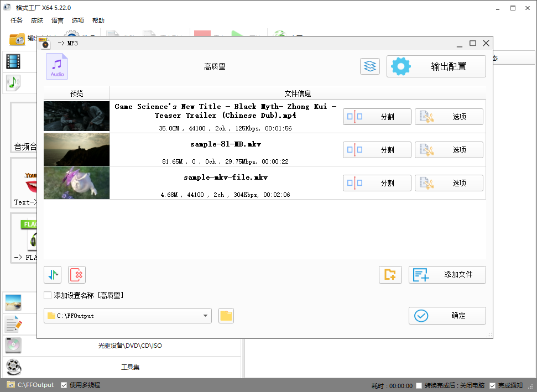This screenshot has height=392, width=537.
Task: Click the 确定 confirm button
Action: click(x=447, y=315)
